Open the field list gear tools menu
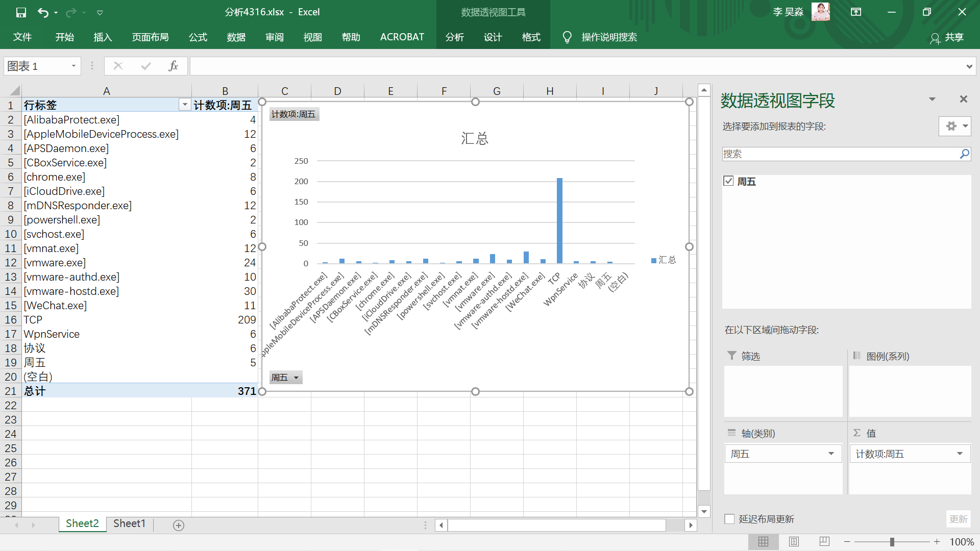The image size is (980, 551). pos(954,126)
